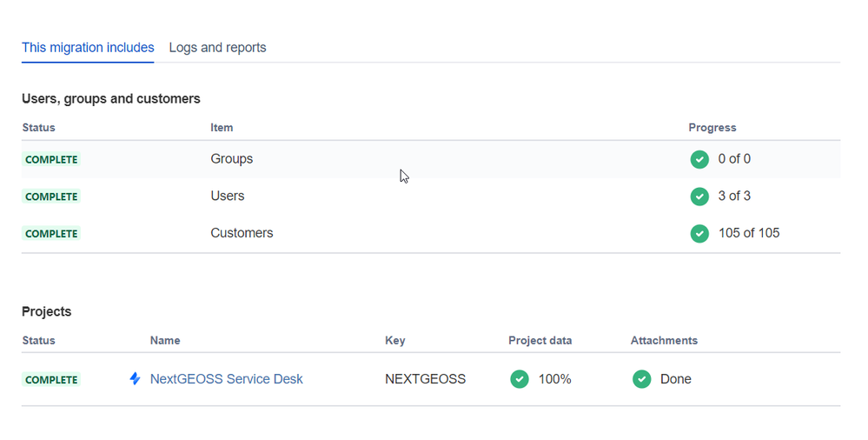Open the NextGEOSS Service Desk project link
Image resolution: width=868 pixels, height=440 pixels.
point(227,379)
